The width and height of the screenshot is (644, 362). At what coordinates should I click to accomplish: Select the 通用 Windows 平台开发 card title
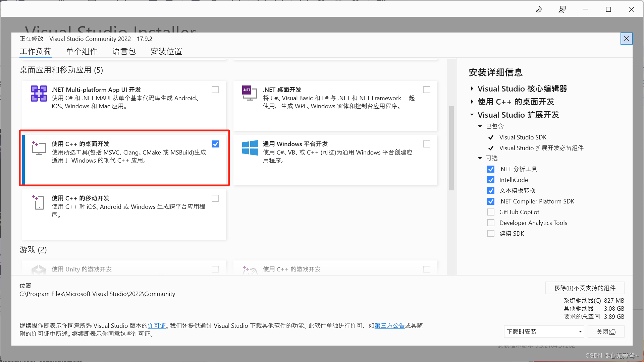point(295,144)
